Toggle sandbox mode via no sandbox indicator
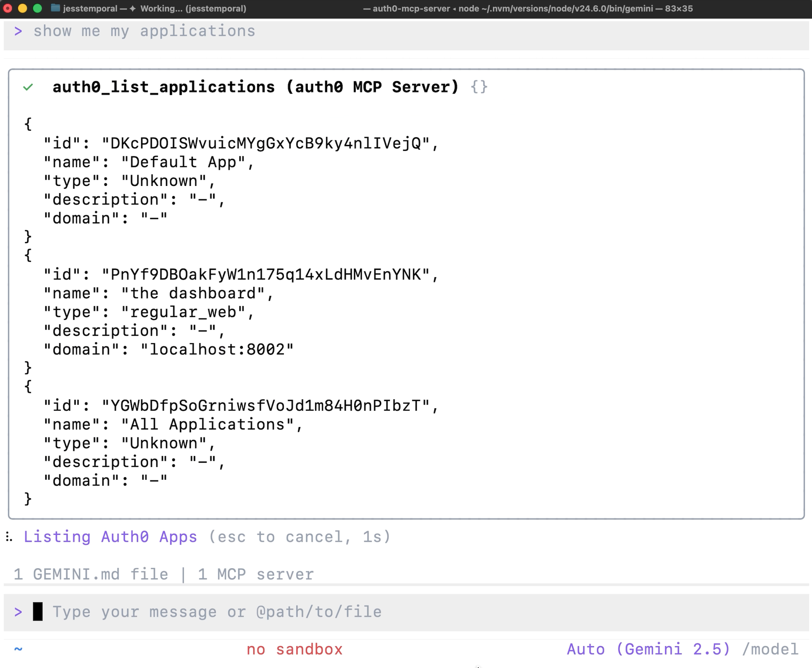This screenshot has width=812, height=668. [x=295, y=649]
